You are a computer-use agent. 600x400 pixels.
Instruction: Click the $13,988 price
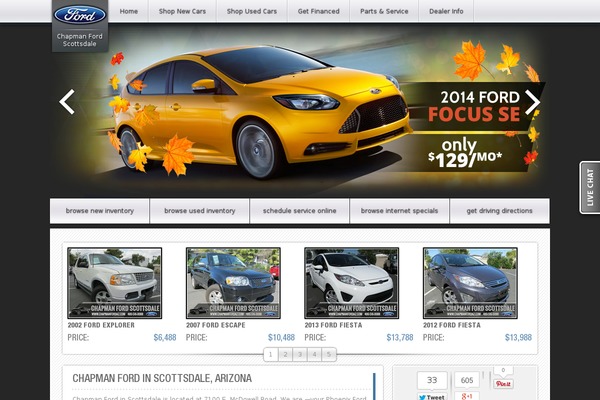pos(518,338)
